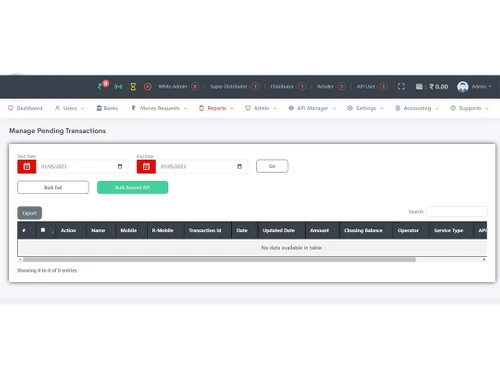Click the red Start Date calendar icon
The height and width of the screenshot is (375, 500).
click(27, 167)
